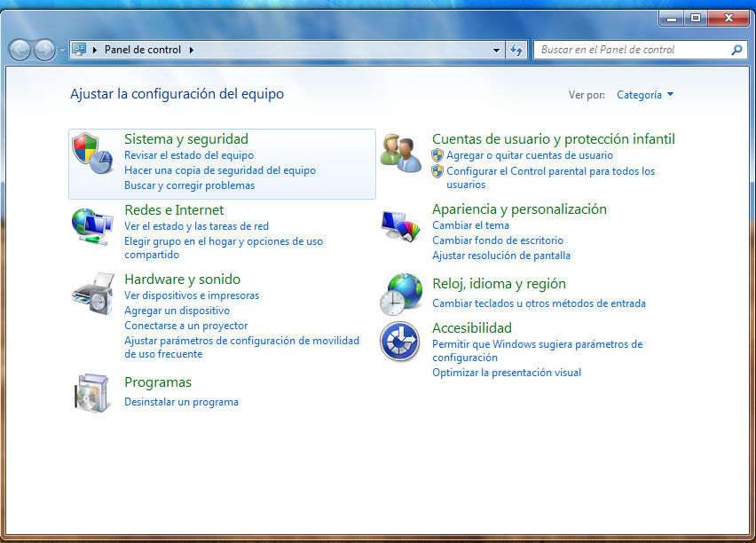Open the Sistema y seguridad category
The width and height of the screenshot is (756, 543).
[x=186, y=139]
